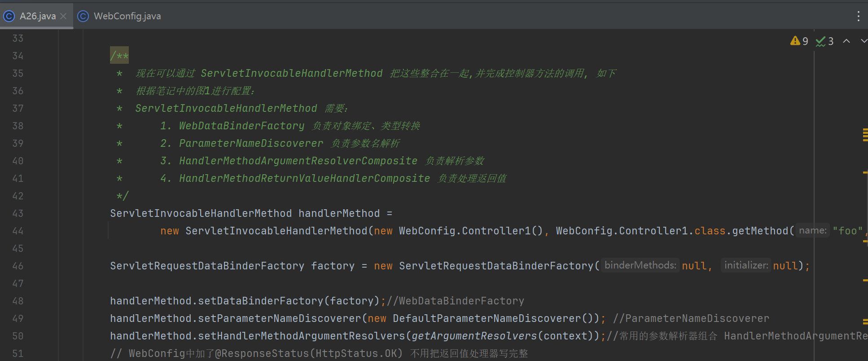The width and height of the screenshot is (868, 361).
Task: Click line number 34 in gutter
Action: (x=18, y=56)
